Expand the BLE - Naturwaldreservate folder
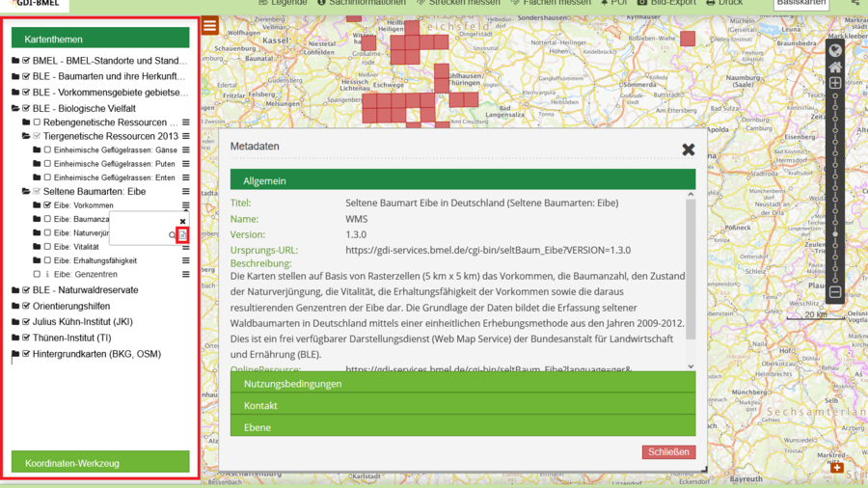 tap(15, 290)
